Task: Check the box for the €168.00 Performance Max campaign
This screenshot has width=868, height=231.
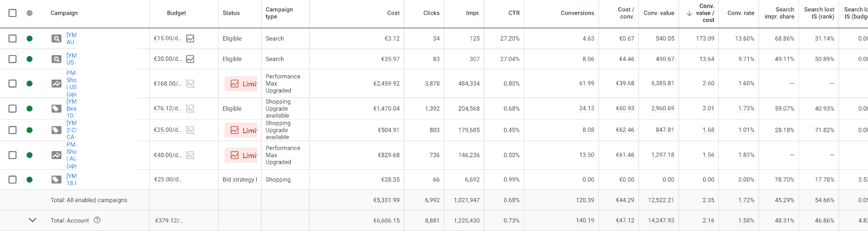Action: coord(12,84)
